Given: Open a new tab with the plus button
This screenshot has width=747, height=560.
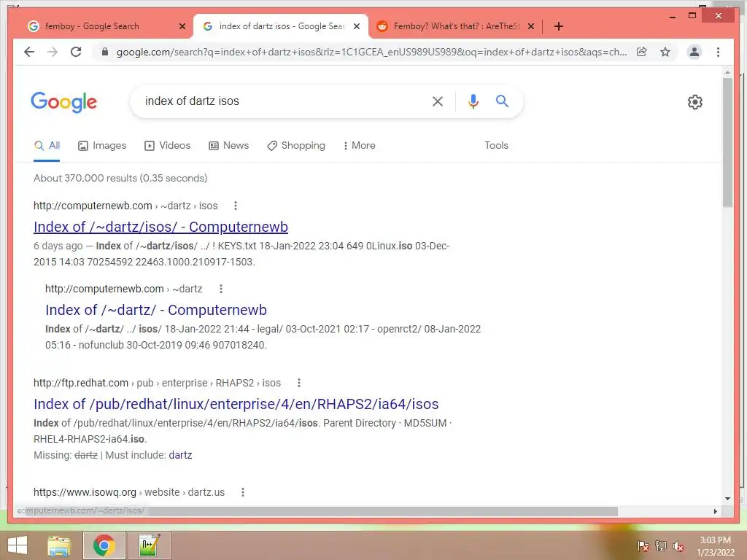Looking at the screenshot, I should point(559,26).
